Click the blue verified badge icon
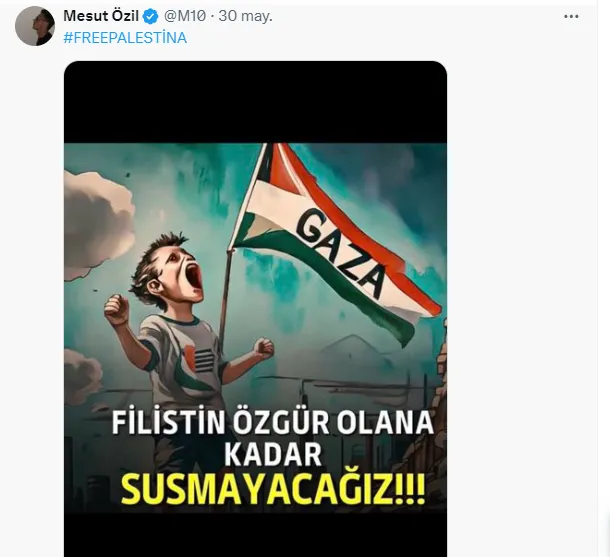This screenshot has height=557, width=610. (x=151, y=17)
